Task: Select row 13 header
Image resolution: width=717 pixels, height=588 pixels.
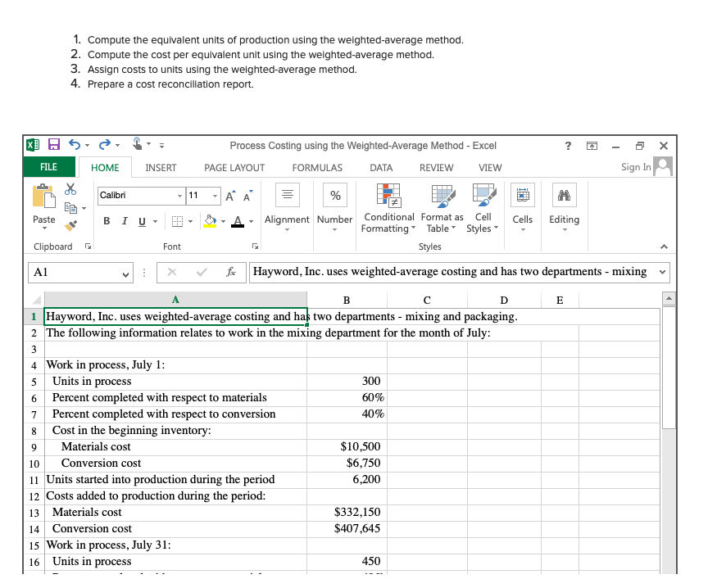Action: (34, 513)
